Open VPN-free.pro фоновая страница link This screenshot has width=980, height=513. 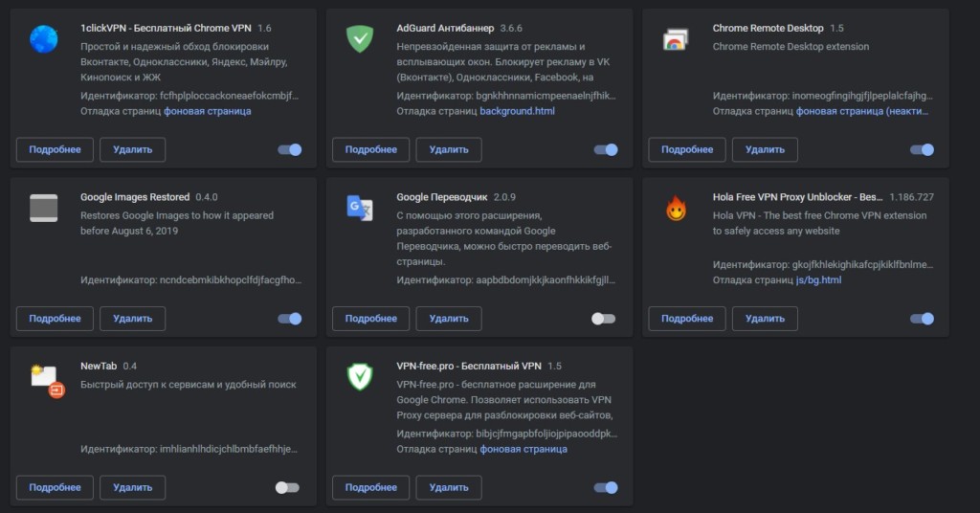523,449
